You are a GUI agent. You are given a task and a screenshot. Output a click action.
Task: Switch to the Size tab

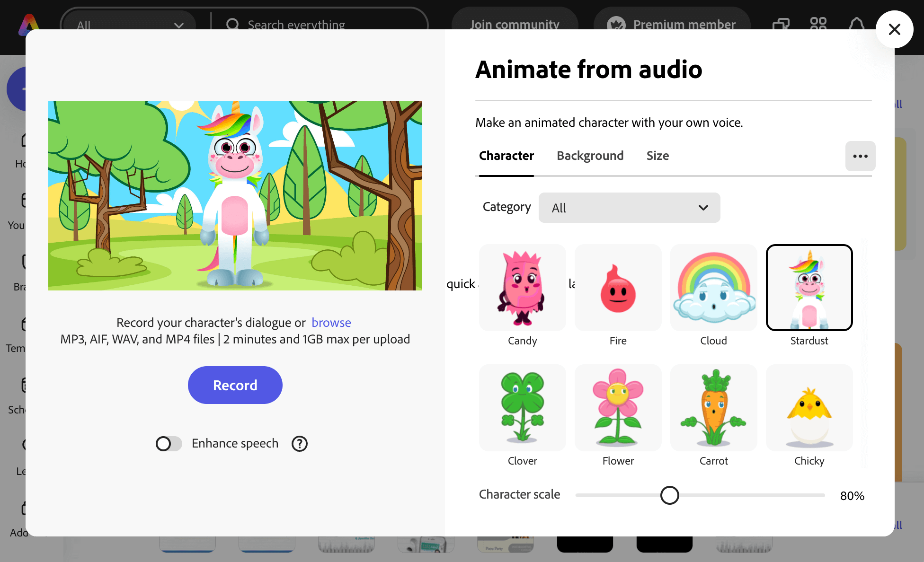(657, 156)
